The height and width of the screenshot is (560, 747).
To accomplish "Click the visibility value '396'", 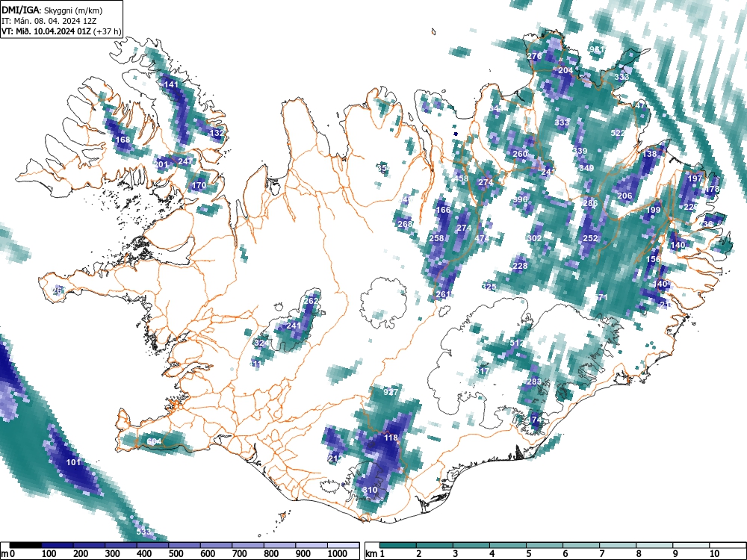I will (521, 199).
